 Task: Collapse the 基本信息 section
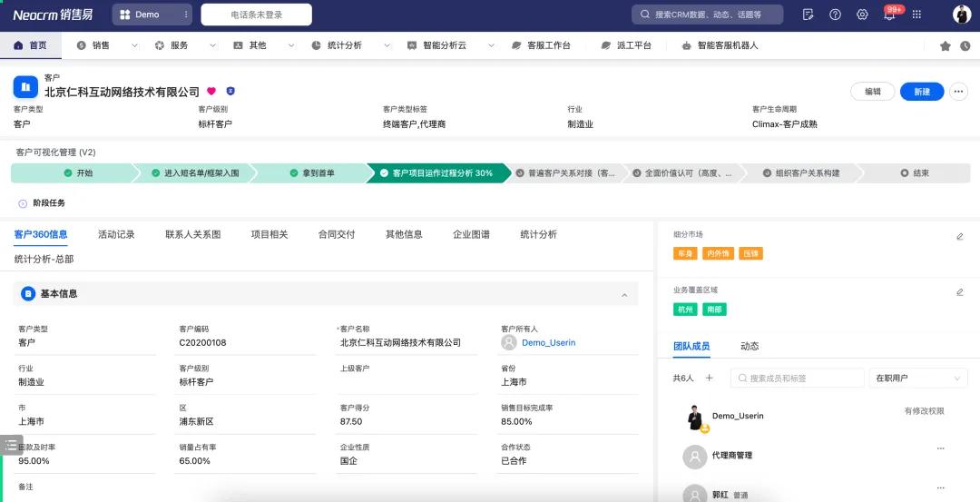(624, 295)
